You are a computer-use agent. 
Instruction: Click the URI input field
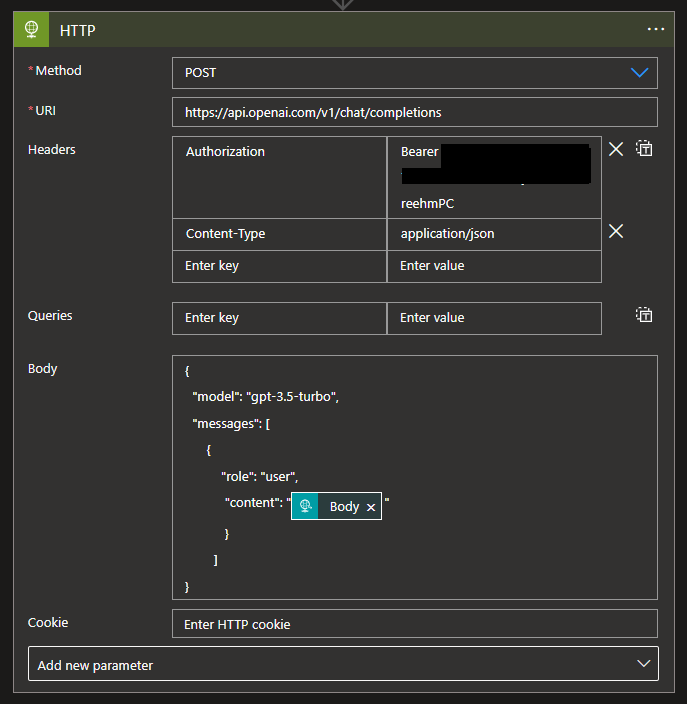click(414, 112)
